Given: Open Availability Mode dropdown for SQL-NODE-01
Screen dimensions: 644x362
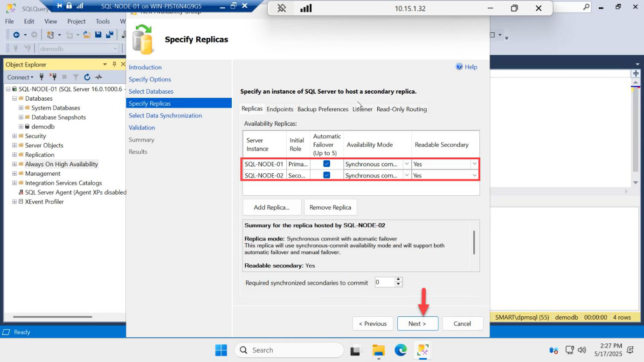Looking at the screenshot, I should point(407,164).
